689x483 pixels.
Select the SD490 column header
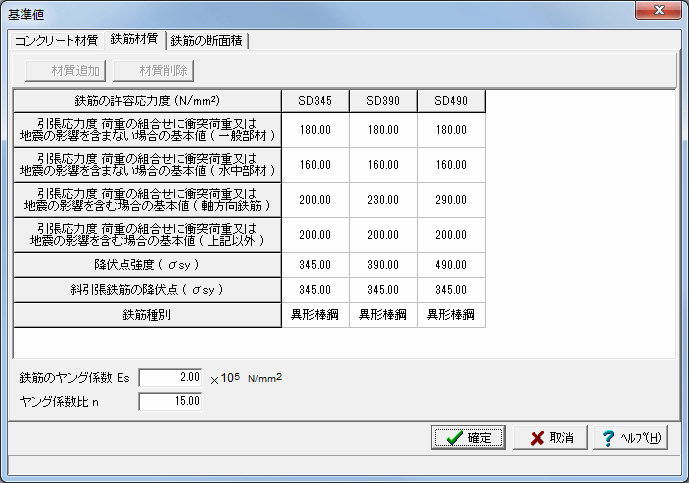[451, 101]
